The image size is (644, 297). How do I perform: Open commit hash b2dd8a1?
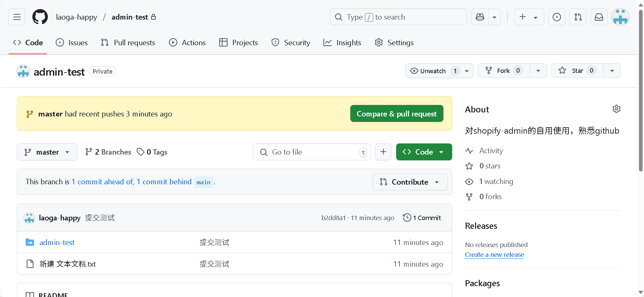333,218
